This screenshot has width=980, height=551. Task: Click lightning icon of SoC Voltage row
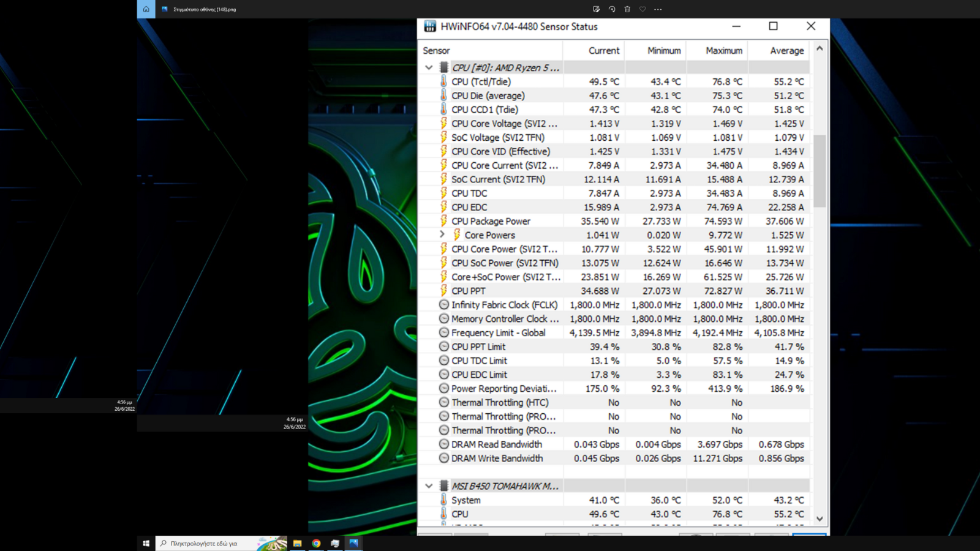pos(443,137)
